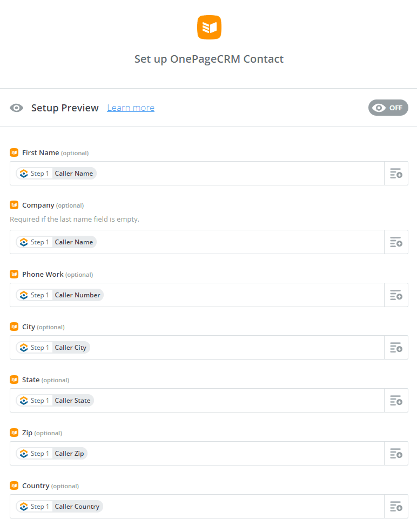Click the Step 1 icon in State field

24,401
